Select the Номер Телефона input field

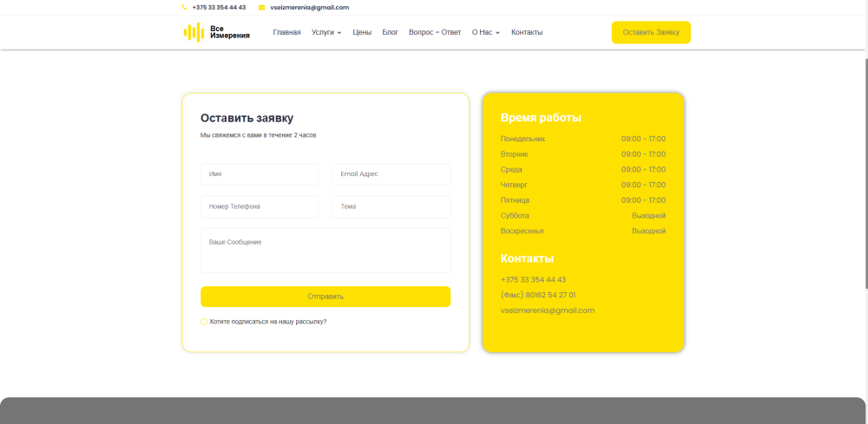click(260, 206)
